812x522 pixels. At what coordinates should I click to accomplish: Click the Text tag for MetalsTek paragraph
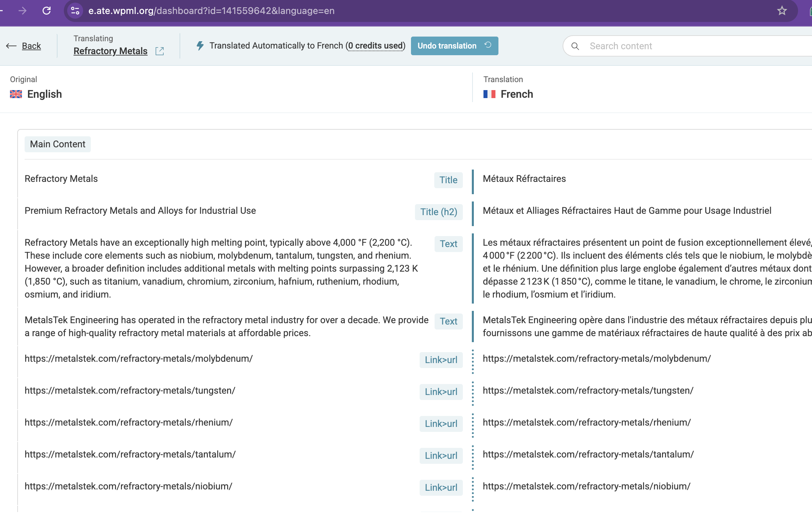click(x=449, y=321)
